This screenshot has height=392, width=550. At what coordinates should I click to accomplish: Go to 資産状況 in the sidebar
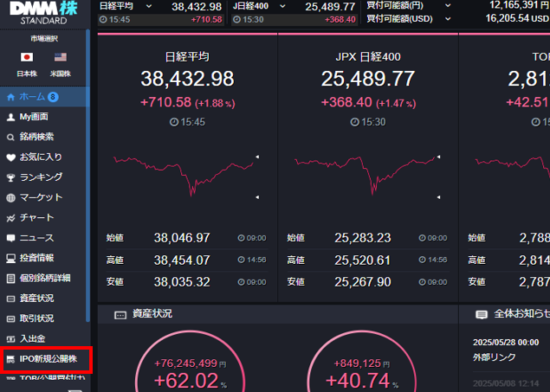[x=36, y=298]
